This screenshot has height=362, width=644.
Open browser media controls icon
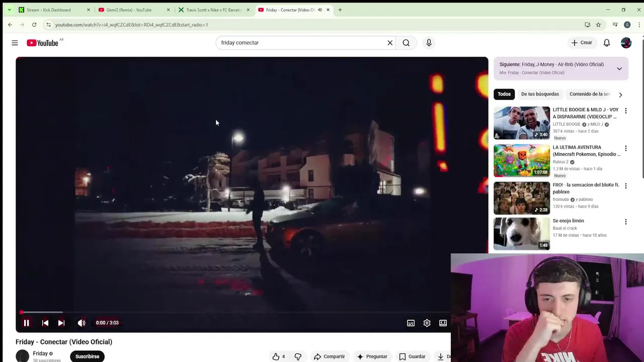coord(615,25)
